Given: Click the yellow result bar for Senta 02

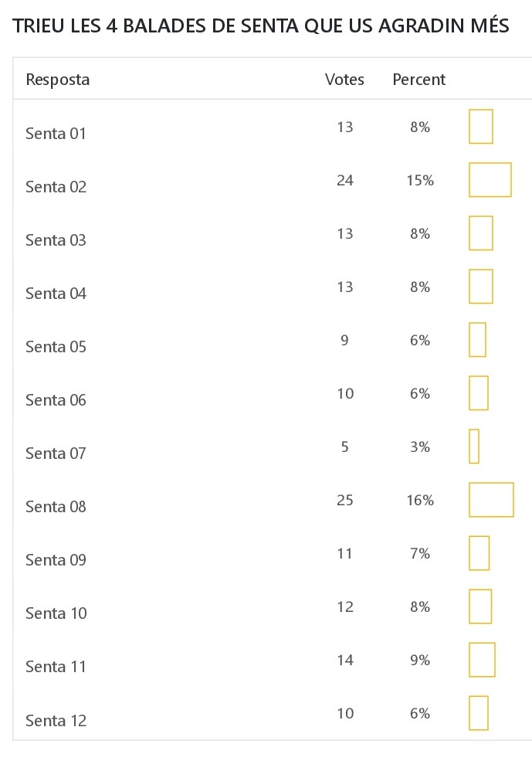Looking at the screenshot, I should [490, 180].
